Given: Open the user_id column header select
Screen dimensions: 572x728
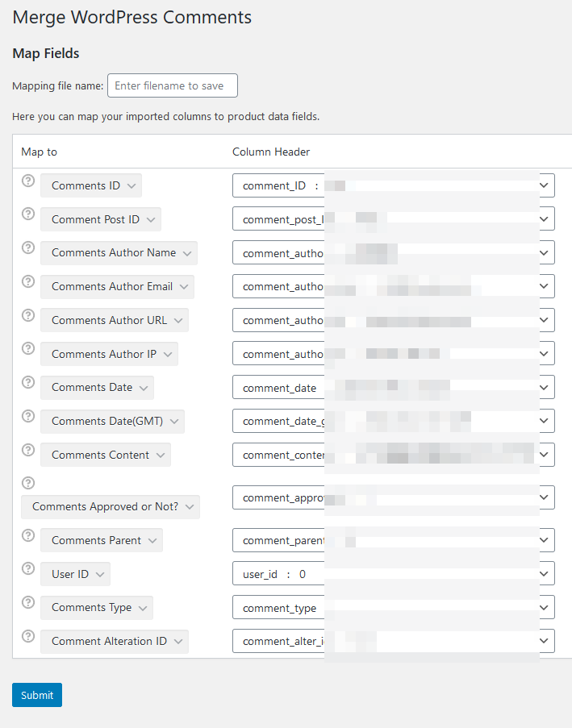Looking at the screenshot, I should (393, 574).
